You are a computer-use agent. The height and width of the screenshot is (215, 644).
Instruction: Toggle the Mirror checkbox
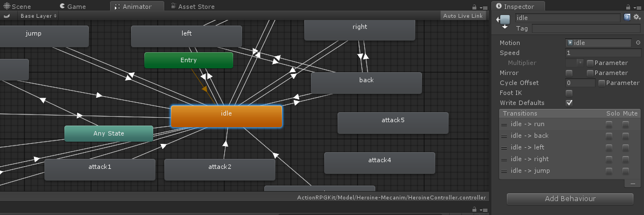tap(569, 73)
